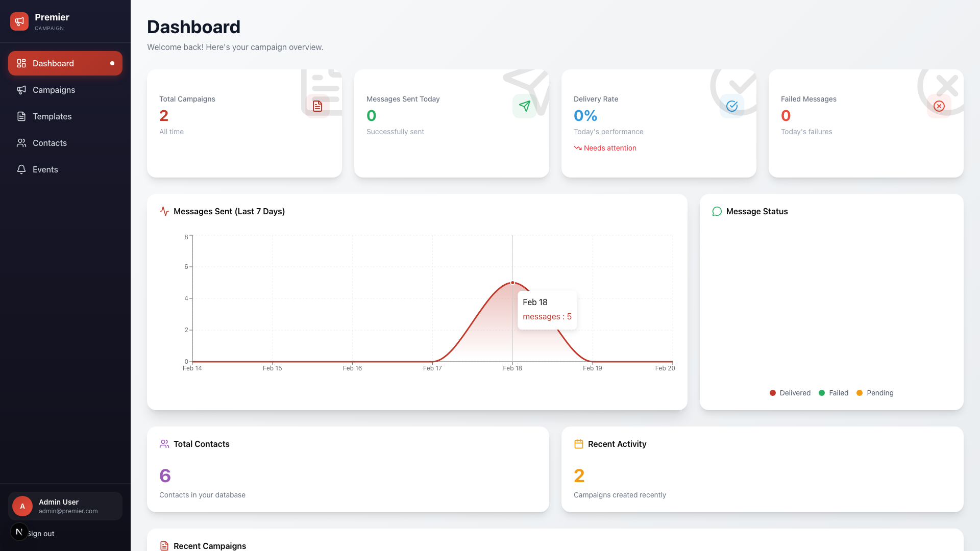The height and width of the screenshot is (551, 980).
Task: Toggle the Delivered series in Message Status legend
Action: [x=790, y=393]
